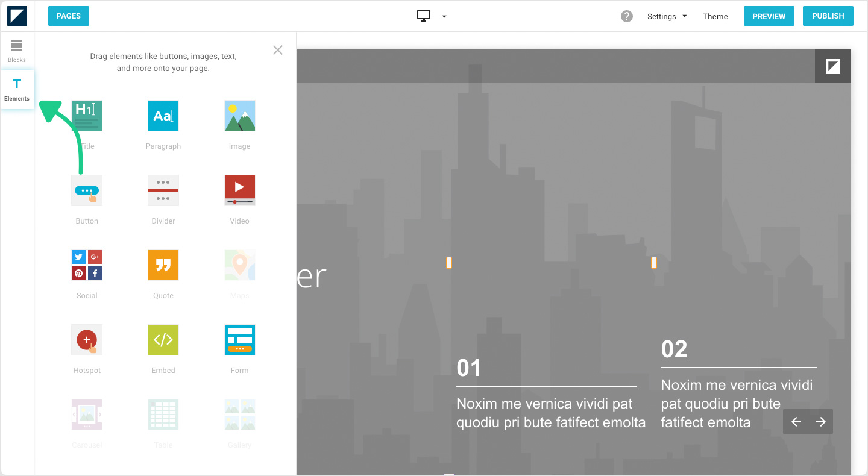Click the Quote label in elements panel
This screenshot has width=868, height=476.
163,296
